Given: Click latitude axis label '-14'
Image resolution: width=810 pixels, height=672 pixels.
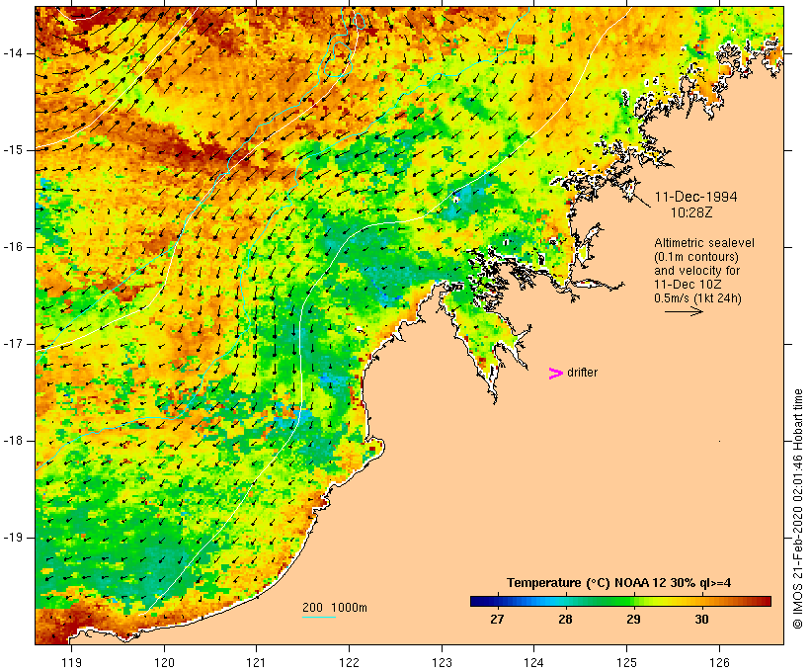Looking at the screenshot, I should click(x=13, y=53).
